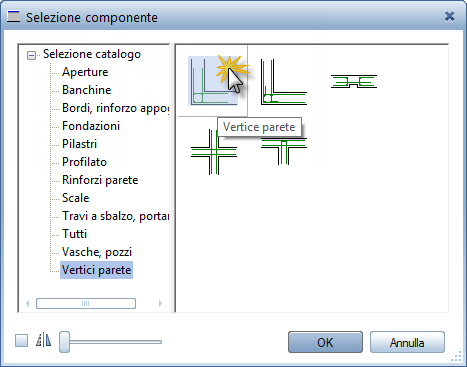Choose Rinforzi parete in the catalog tree
This screenshot has width=467, height=367.
click(x=100, y=180)
